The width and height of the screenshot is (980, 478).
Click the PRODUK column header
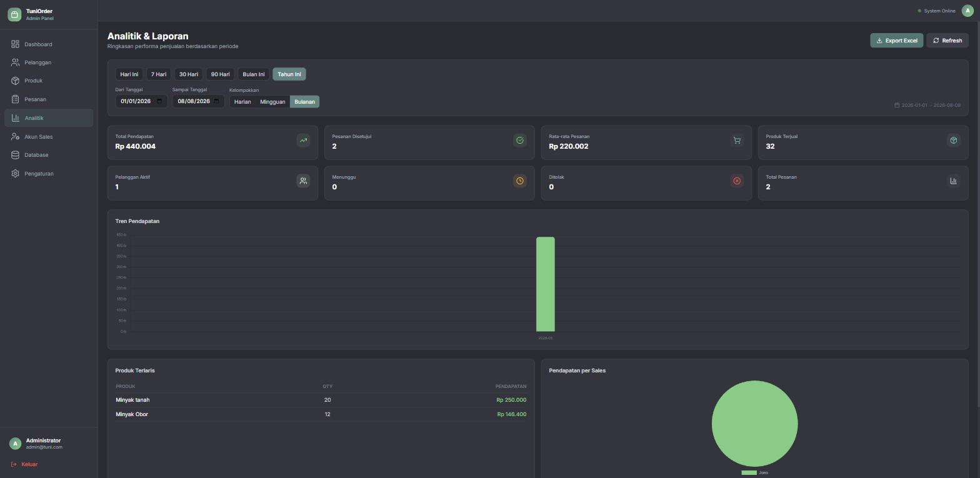125,386
